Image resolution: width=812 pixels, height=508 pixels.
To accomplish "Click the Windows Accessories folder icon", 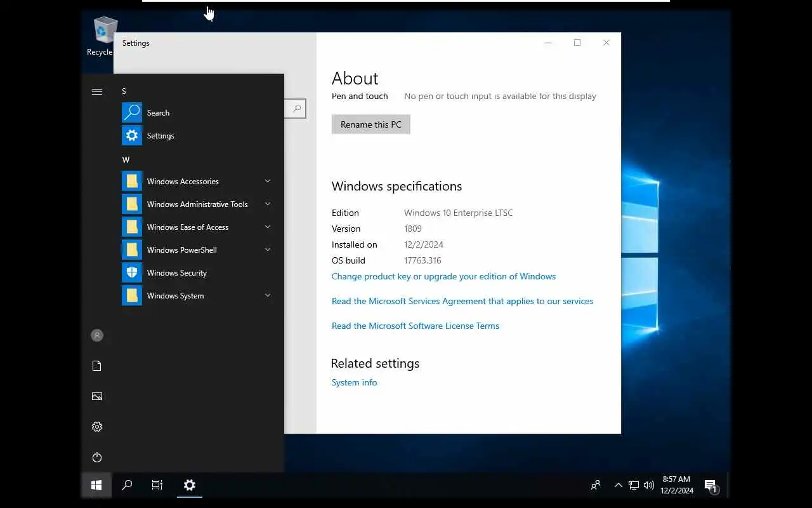I will point(132,181).
